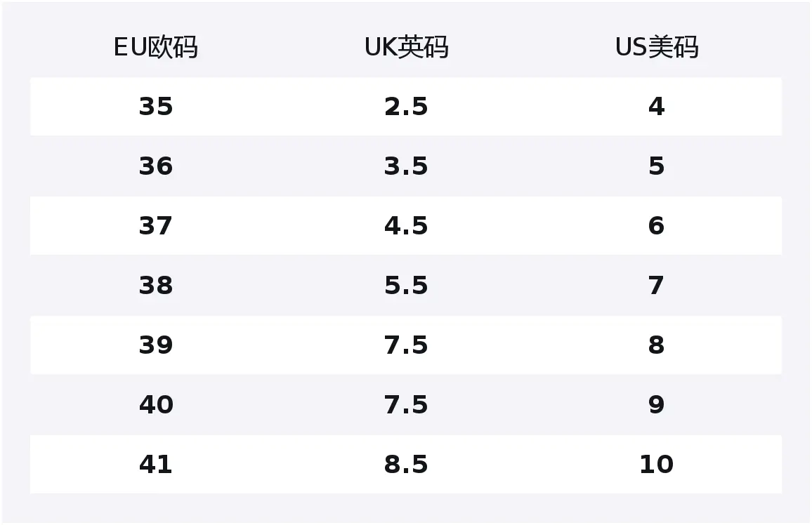The width and height of the screenshot is (812, 525).
Task: Click the US size 4 cell
Action: click(x=656, y=107)
